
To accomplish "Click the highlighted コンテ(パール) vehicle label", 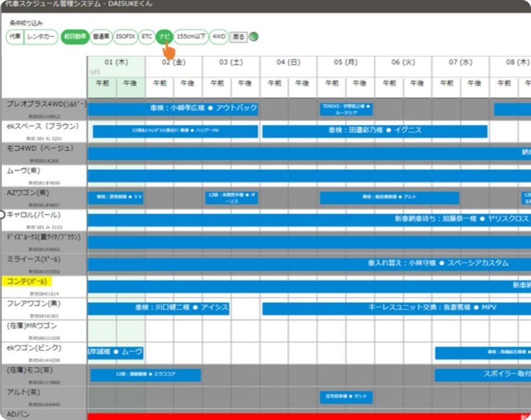I will 27,281.
